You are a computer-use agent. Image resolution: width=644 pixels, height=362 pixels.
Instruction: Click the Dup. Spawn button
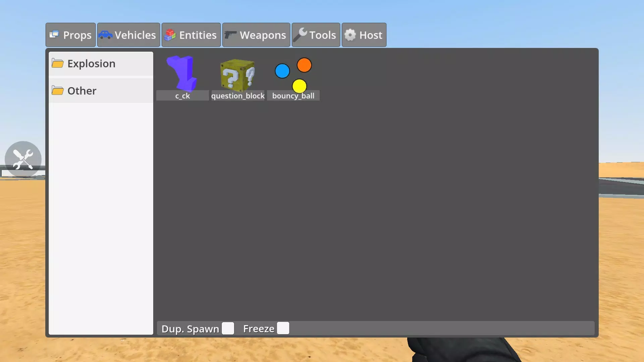coord(228,328)
